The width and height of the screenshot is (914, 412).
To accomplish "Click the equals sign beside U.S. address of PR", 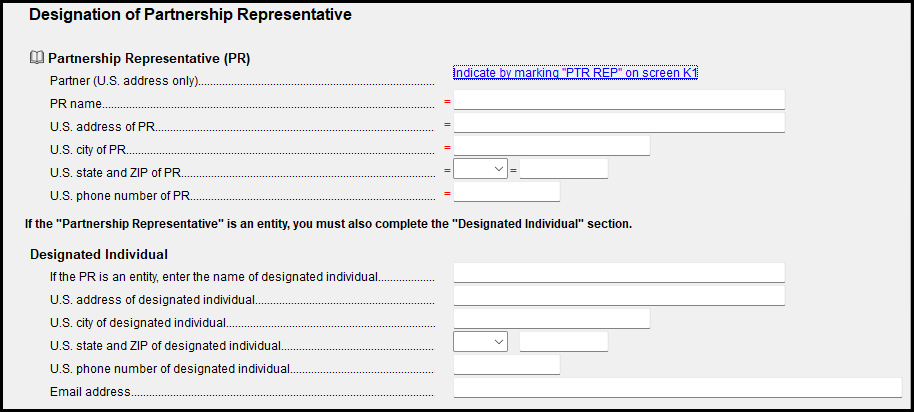I will [447, 124].
